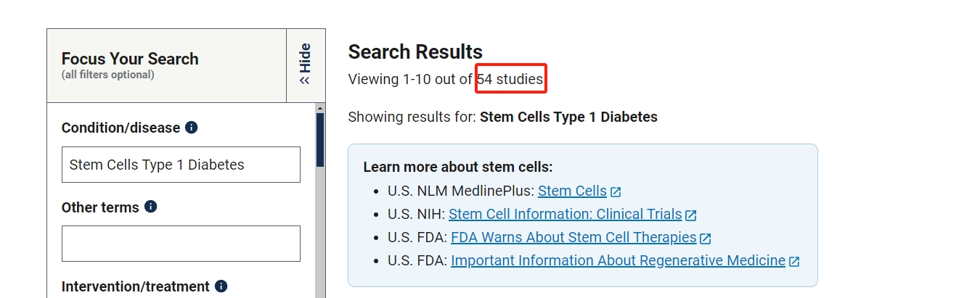The image size is (980, 298).
Task: Click the Search Results heading
Action: point(415,52)
